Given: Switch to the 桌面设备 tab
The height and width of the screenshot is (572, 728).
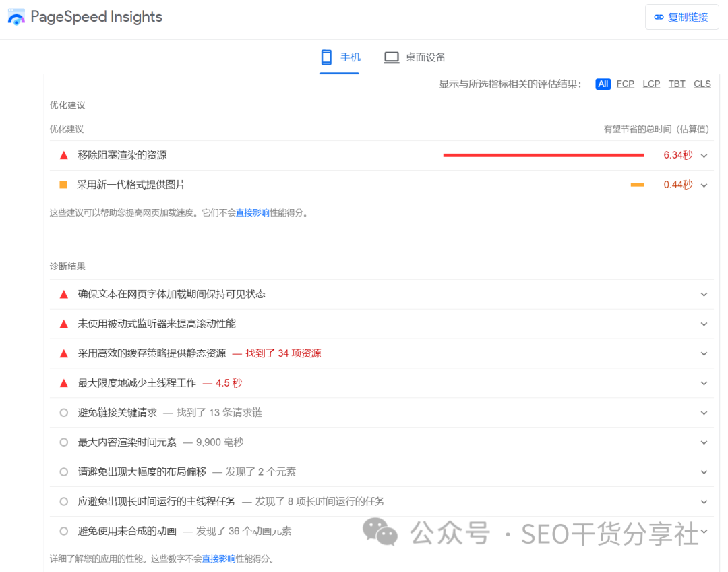Looking at the screenshot, I should pyautogui.click(x=413, y=57).
